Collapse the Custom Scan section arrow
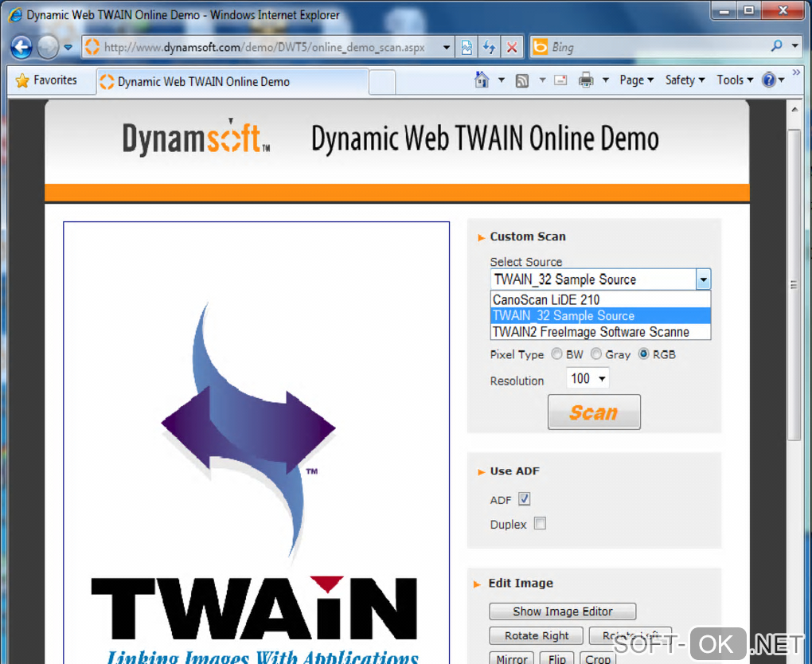812x664 pixels. click(x=481, y=237)
